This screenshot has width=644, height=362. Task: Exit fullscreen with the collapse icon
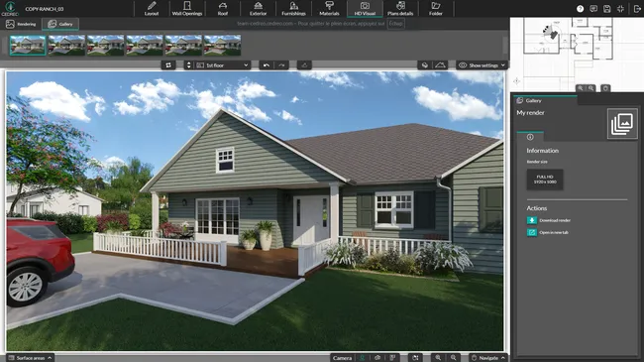[620, 9]
